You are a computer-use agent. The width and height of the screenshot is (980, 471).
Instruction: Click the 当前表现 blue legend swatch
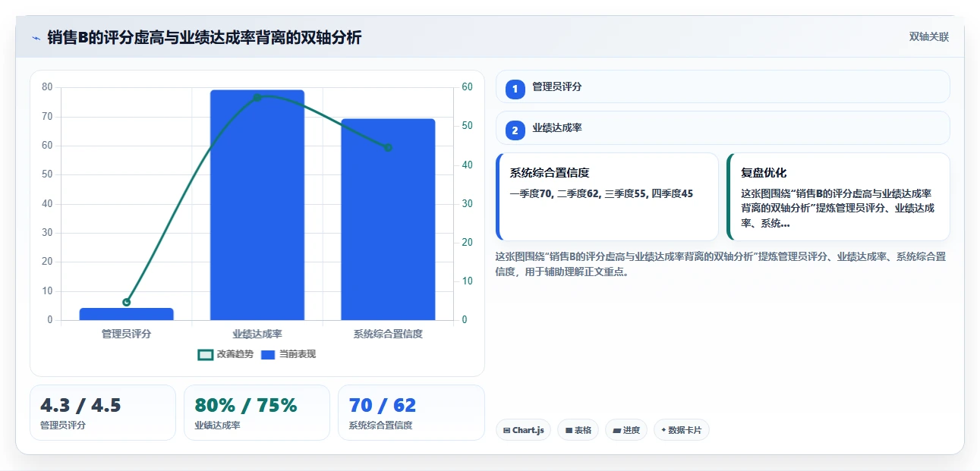(268, 355)
